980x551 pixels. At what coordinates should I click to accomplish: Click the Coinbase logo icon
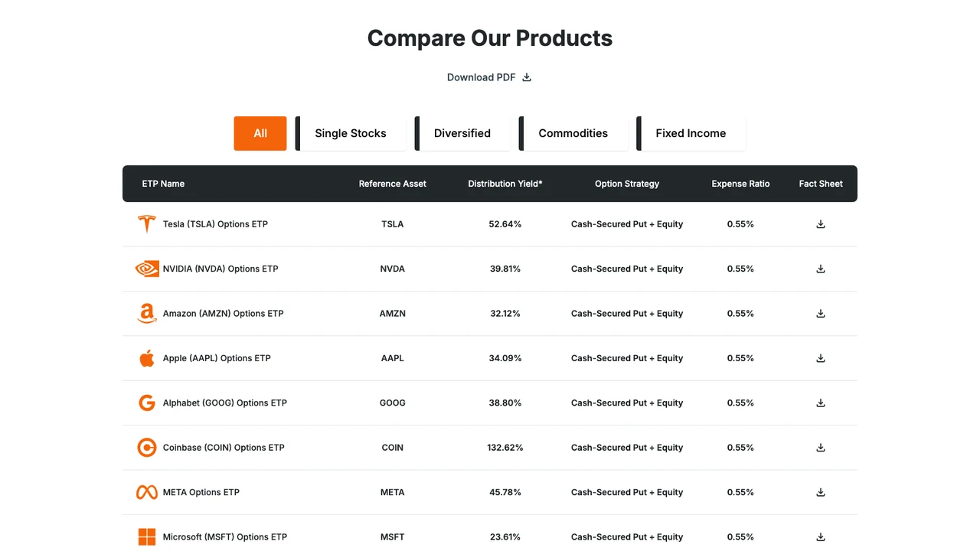147,448
